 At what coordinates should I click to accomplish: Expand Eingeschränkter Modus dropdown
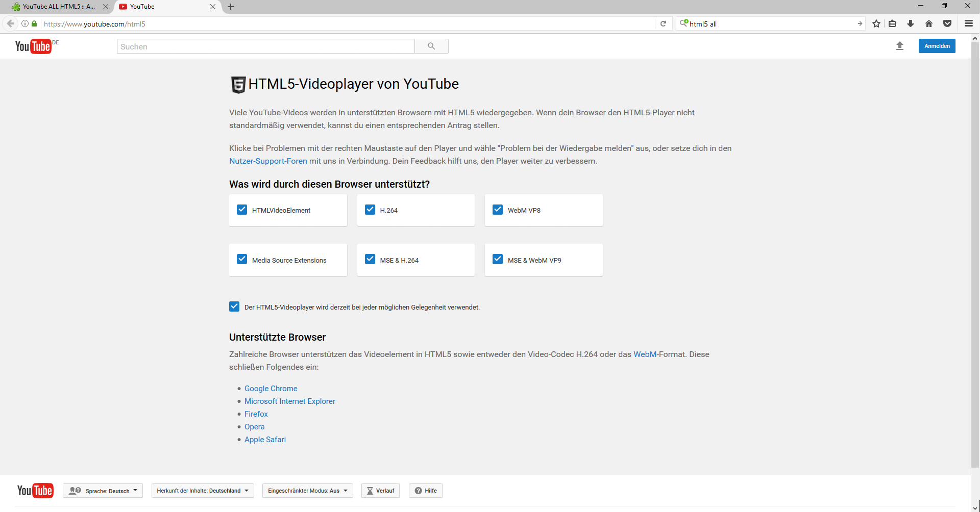click(307, 491)
